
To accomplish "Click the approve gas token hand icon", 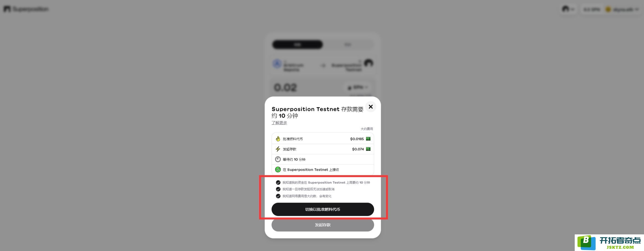I will tap(278, 139).
